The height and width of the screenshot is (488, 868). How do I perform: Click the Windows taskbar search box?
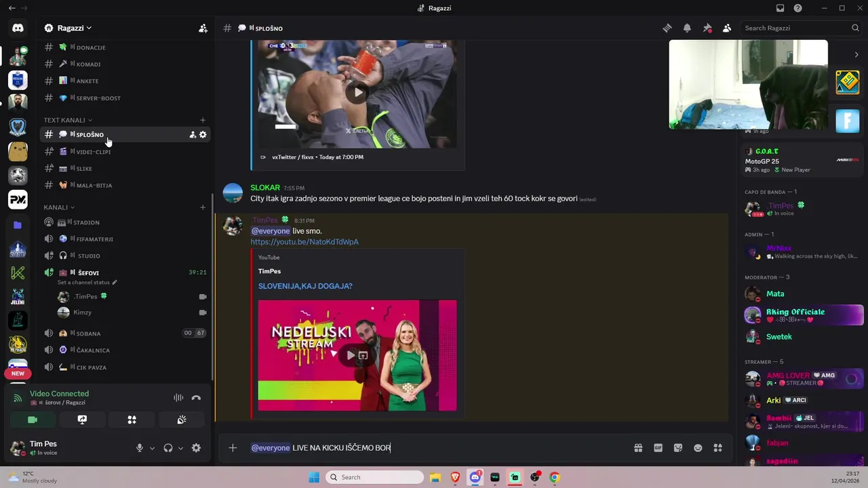tap(374, 477)
